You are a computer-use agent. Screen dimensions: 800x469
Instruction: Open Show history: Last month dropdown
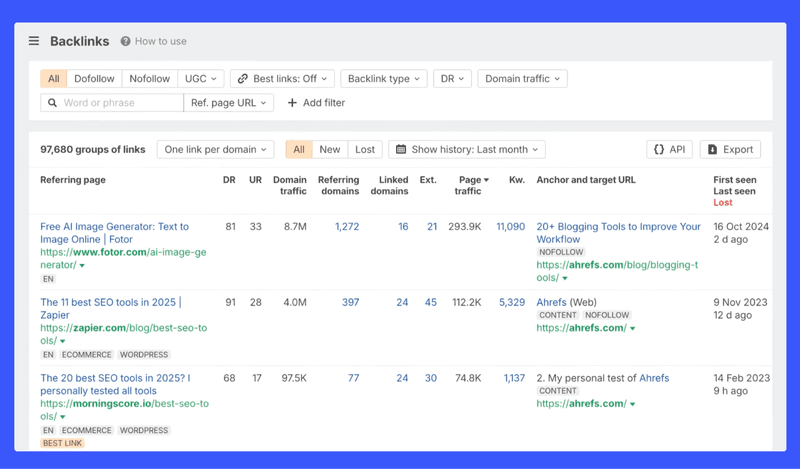pyautogui.click(x=467, y=150)
